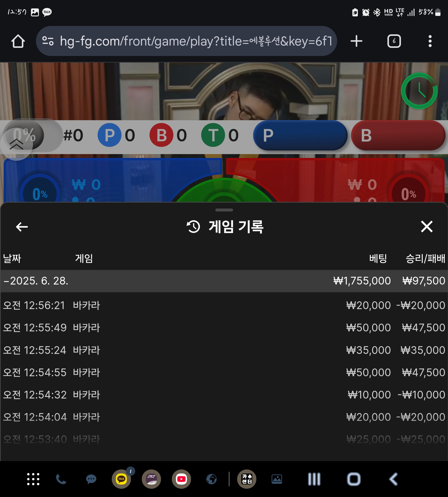448x497 pixels.
Task: Open the app drawer grid icon
Action: 33,479
